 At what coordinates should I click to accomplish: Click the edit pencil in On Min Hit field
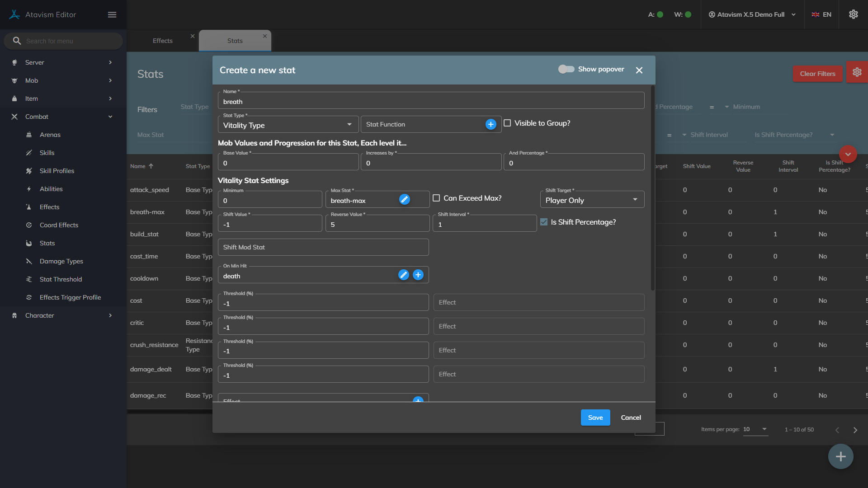tap(403, 275)
